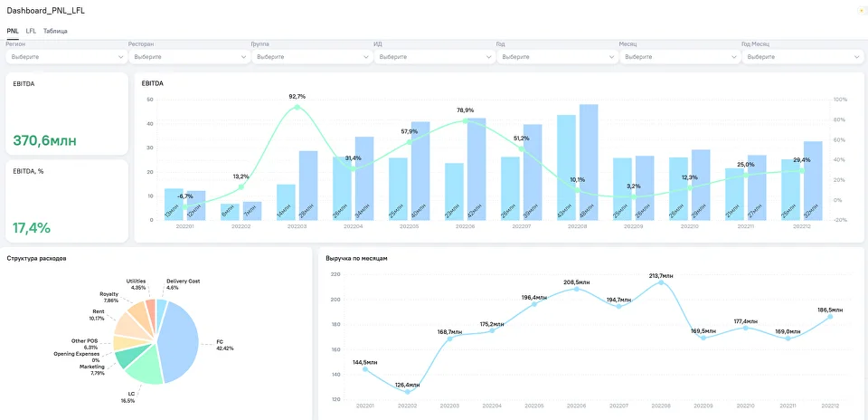
Task: Open the Таблица tab
Action: coord(55,31)
